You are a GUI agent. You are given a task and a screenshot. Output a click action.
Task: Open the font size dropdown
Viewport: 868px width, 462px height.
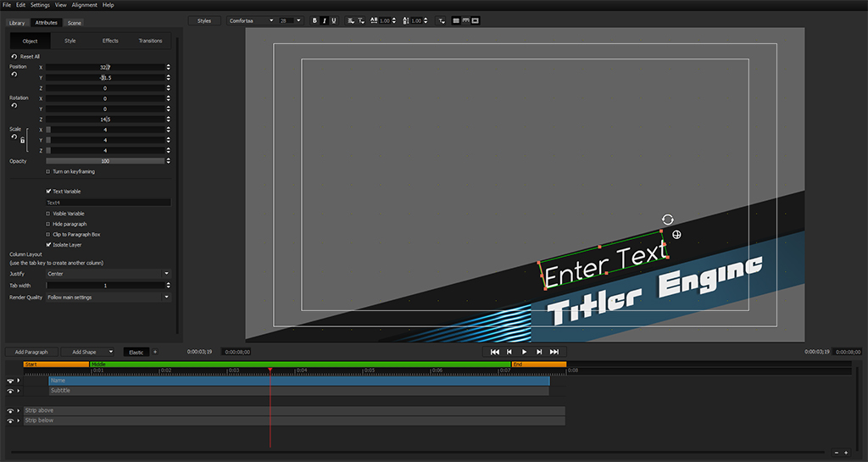(x=298, y=20)
